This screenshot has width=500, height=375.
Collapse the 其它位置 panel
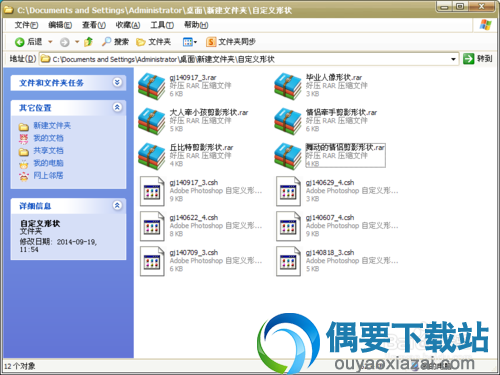(117, 107)
